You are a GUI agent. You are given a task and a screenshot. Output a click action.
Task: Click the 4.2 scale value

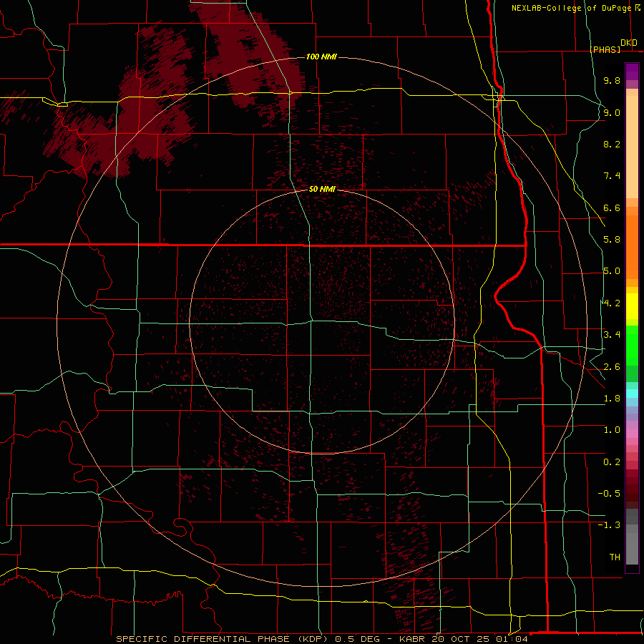[x=612, y=303]
